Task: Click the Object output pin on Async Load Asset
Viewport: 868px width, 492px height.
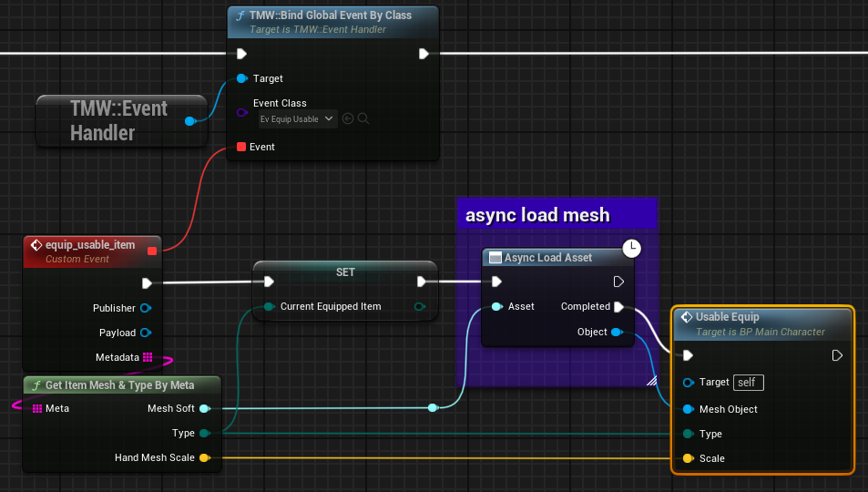Action: [617, 332]
